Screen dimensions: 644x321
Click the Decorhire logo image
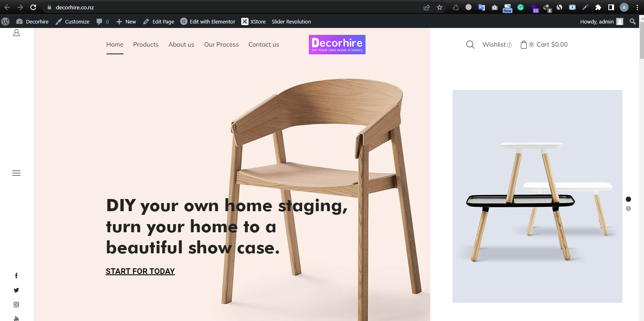(x=337, y=45)
